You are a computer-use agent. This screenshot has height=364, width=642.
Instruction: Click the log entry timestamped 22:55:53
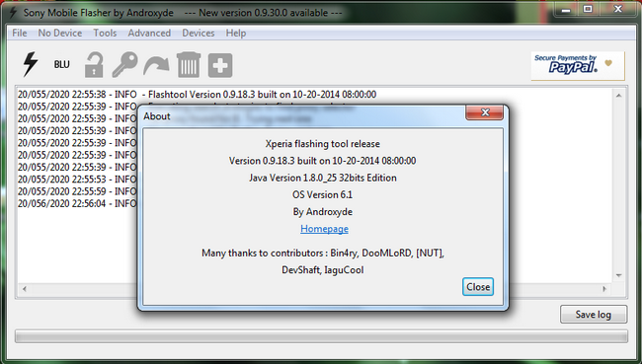[77, 180]
